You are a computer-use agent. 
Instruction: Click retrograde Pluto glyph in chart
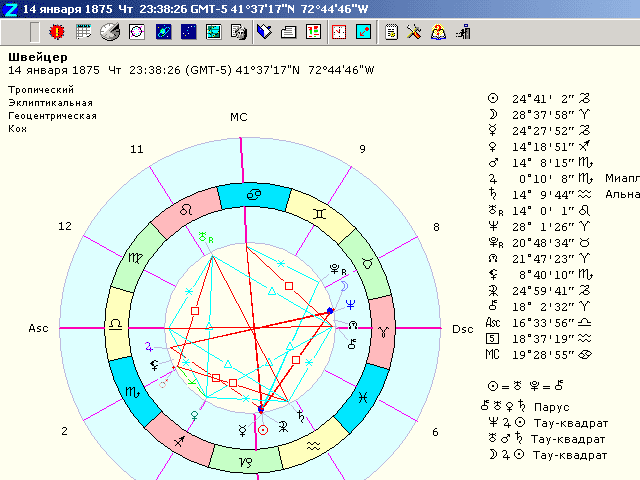pos(338,269)
